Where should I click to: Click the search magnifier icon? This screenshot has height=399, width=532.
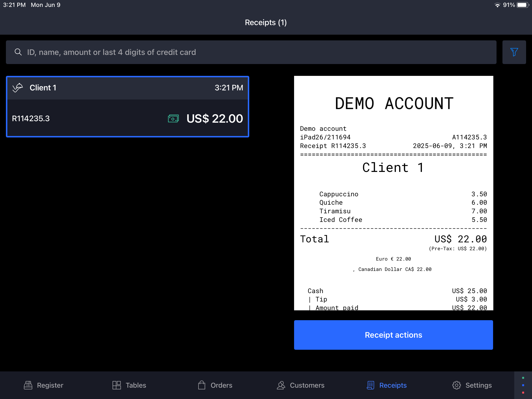(18, 52)
